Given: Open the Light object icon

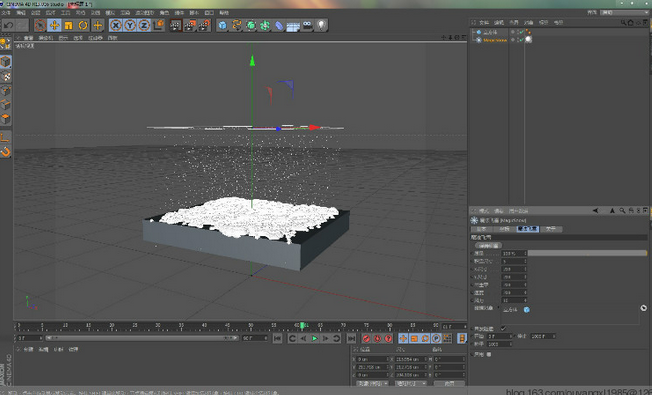Looking at the screenshot, I should pyautogui.click(x=321, y=25).
